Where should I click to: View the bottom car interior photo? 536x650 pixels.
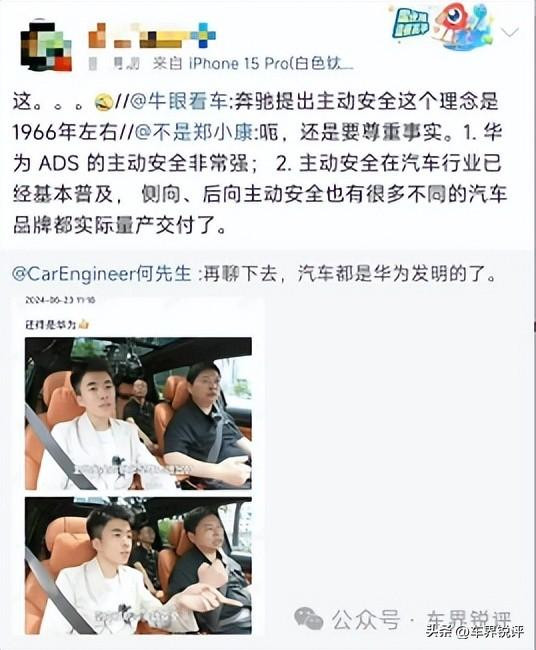pyautogui.click(x=138, y=565)
